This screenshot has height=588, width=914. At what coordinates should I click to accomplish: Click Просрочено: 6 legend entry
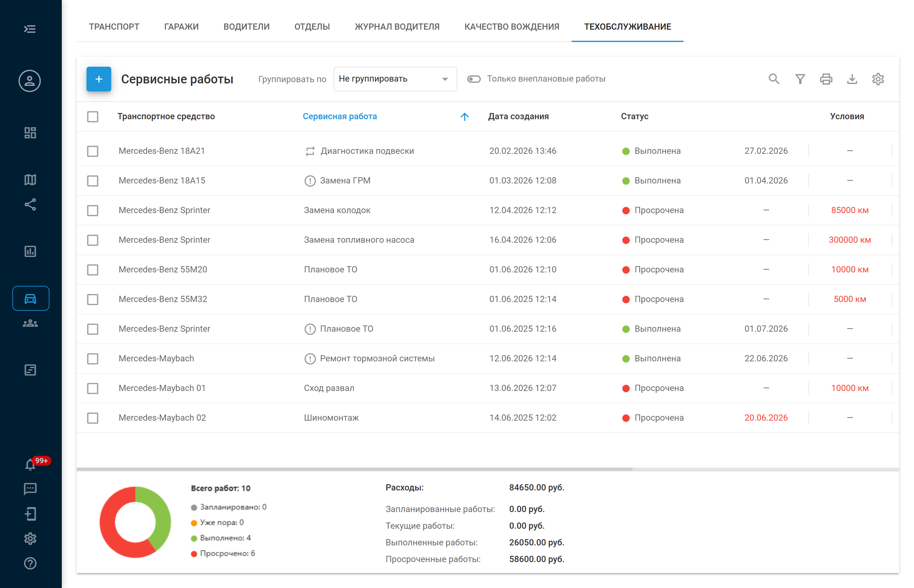(223, 554)
